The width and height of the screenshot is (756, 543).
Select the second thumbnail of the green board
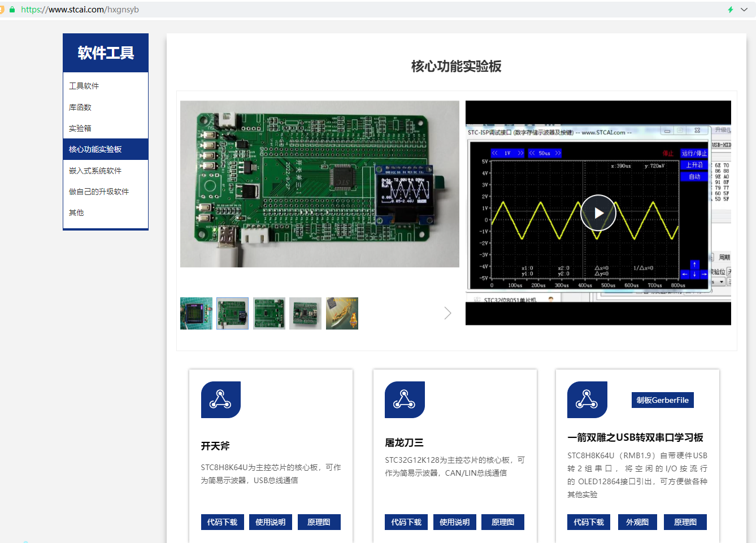click(x=232, y=313)
